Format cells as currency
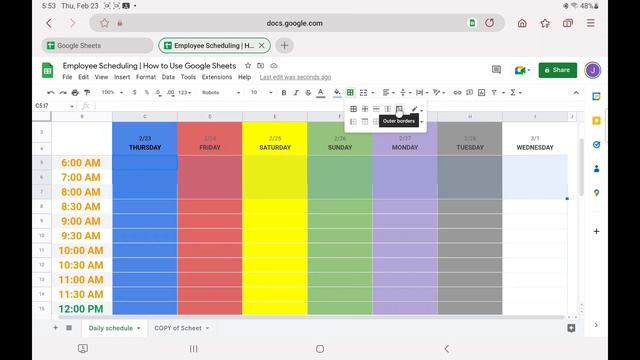 tap(134, 93)
